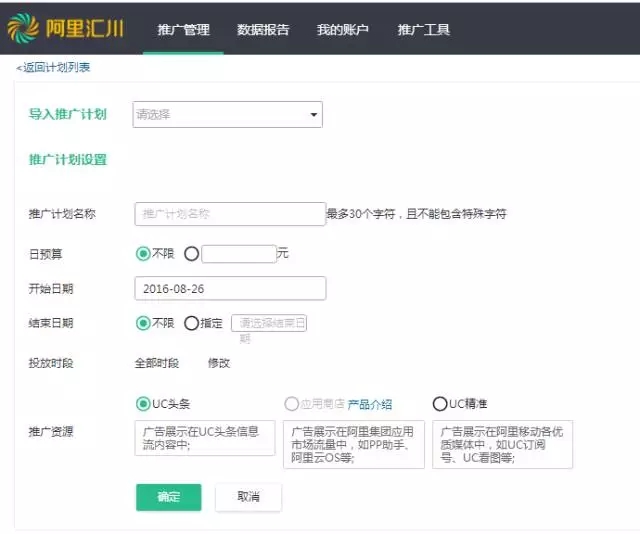The width and height of the screenshot is (640, 534).
Task: Select the custom 日预算 amount radio button
Action: (192, 254)
